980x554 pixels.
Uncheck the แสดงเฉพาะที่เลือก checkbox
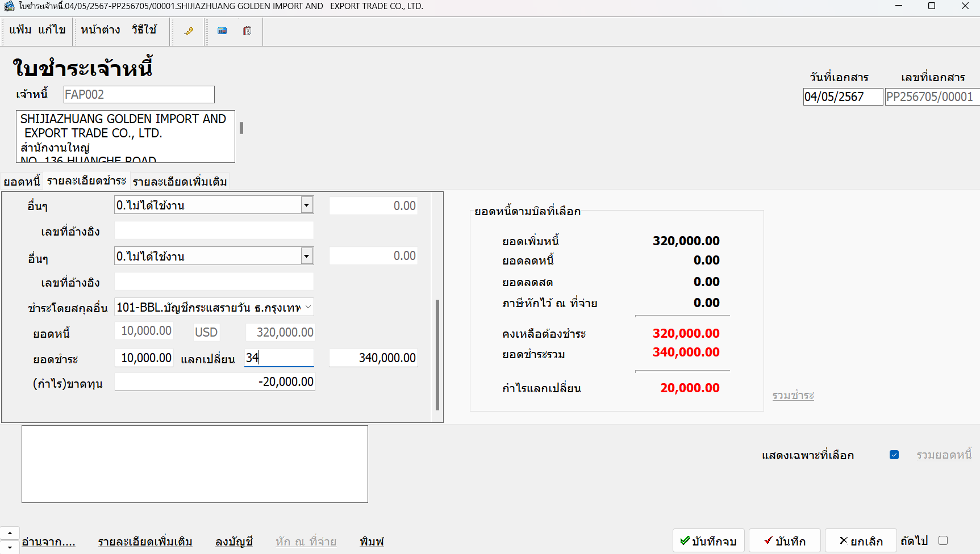[894, 455]
